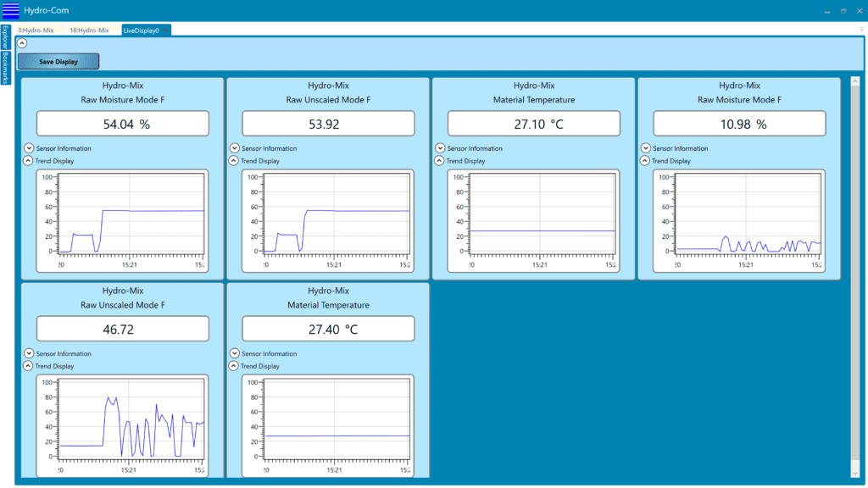Expand Sensor Information on the 27.40 °C card
This screenshot has width=868, height=488.
coord(234,353)
